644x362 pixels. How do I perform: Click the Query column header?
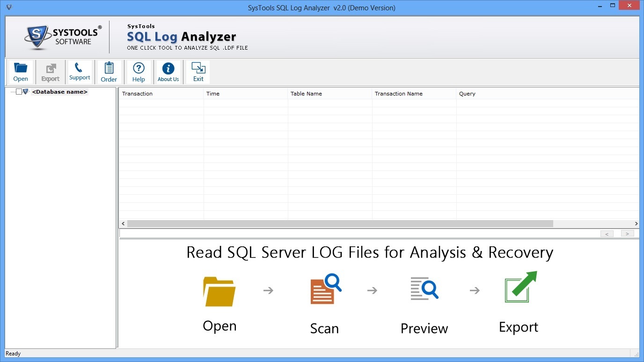(x=548, y=94)
